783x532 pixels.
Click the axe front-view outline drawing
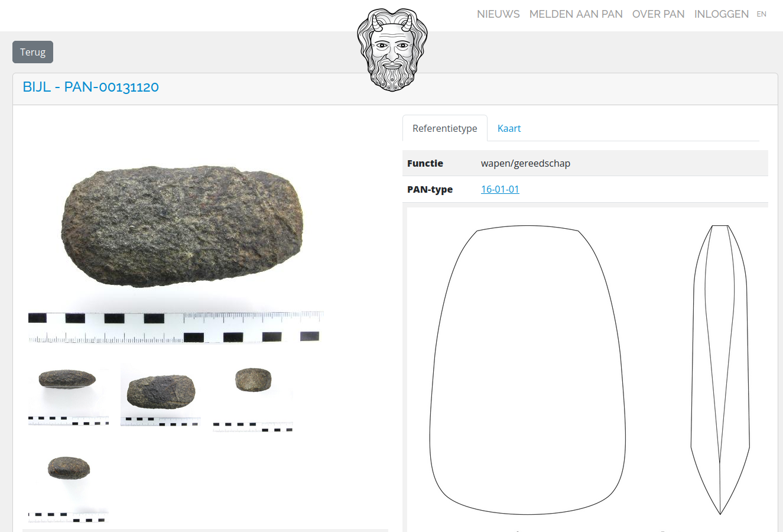(527, 370)
